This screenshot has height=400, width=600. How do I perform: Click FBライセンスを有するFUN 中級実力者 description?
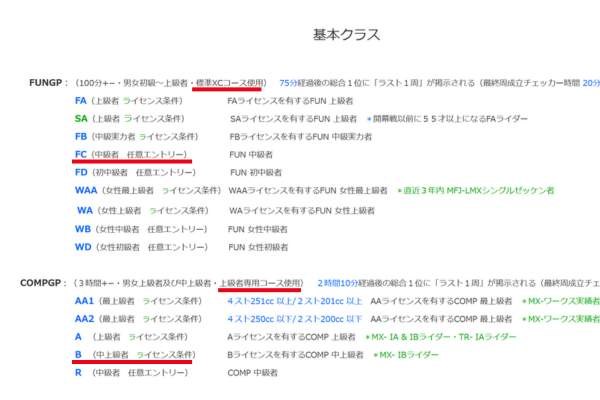point(301,137)
